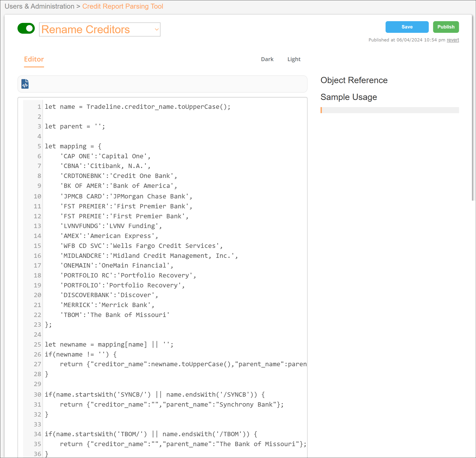
Task: Click the code file icon in editor toolbar
Action: (x=25, y=84)
